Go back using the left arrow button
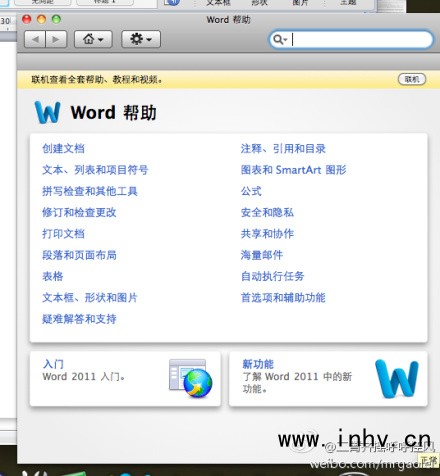Screen dimensions: 440x476 [x=35, y=39]
